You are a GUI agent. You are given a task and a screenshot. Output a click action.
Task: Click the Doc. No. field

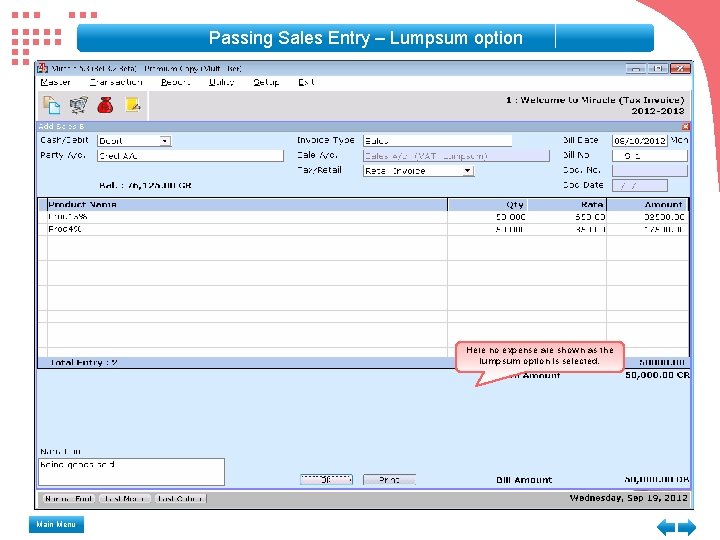(x=650, y=170)
